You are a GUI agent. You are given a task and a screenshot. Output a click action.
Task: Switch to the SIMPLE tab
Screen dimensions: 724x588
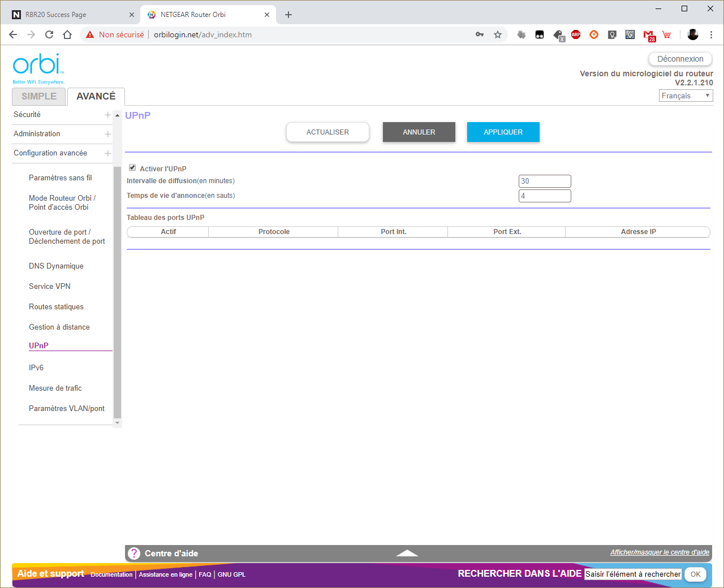tap(39, 96)
